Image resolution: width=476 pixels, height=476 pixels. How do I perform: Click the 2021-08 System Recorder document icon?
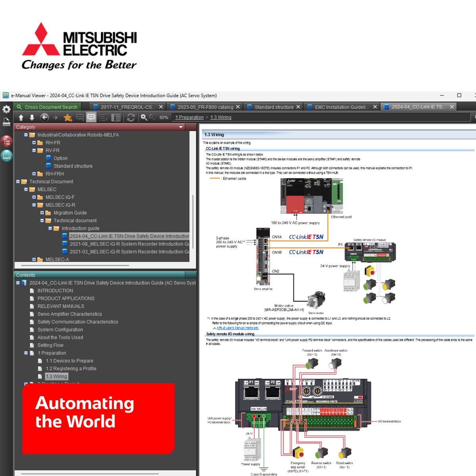[65, 244]
